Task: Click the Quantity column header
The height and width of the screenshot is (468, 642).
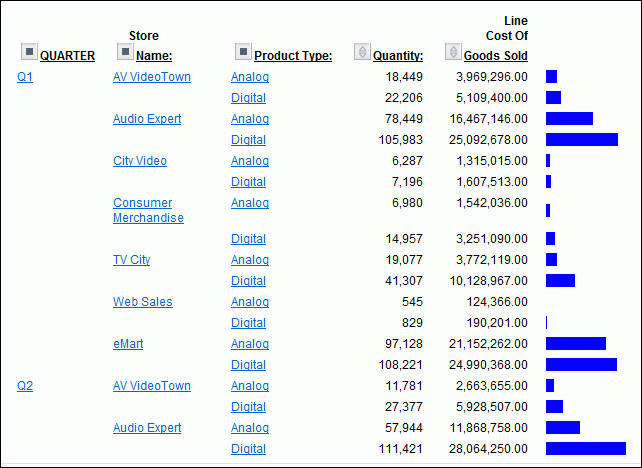Action: point(398,56)
